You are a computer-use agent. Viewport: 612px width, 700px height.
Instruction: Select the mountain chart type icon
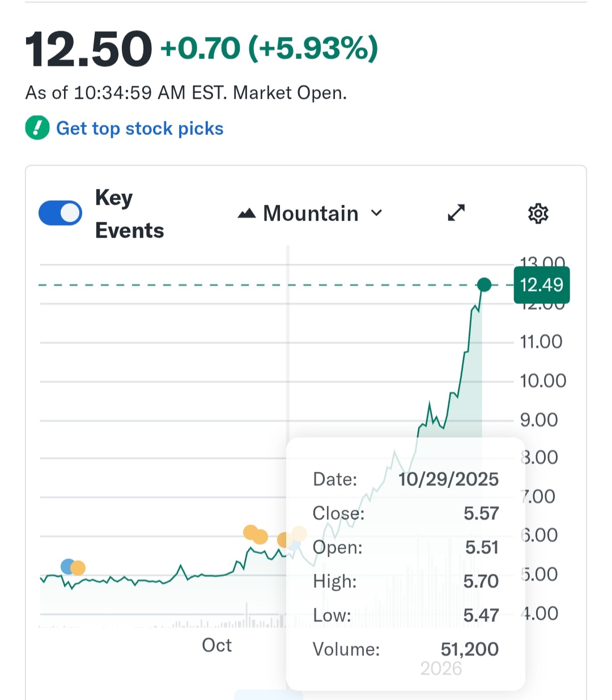click(246, 214)
